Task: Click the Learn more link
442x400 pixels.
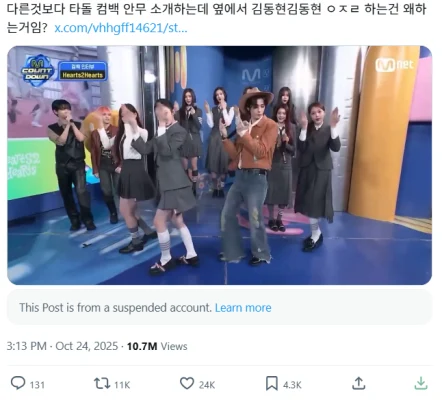Action: [x=243, y=307]
